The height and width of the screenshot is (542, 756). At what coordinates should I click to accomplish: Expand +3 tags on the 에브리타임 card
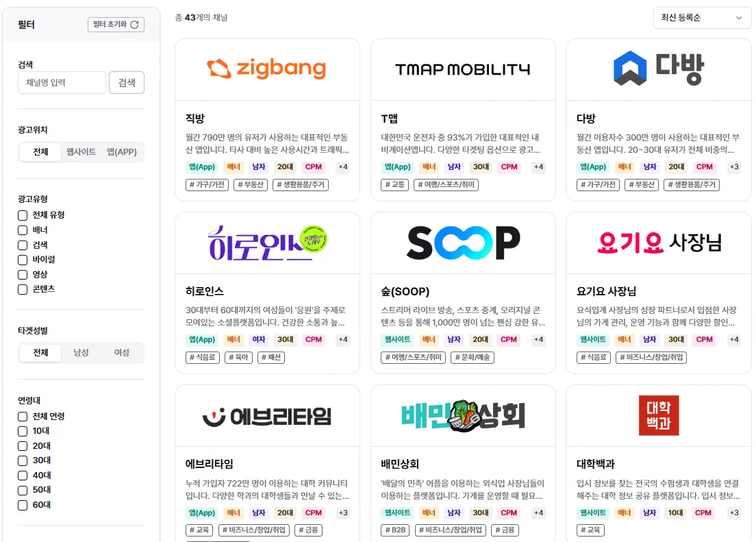coord(343,513)
